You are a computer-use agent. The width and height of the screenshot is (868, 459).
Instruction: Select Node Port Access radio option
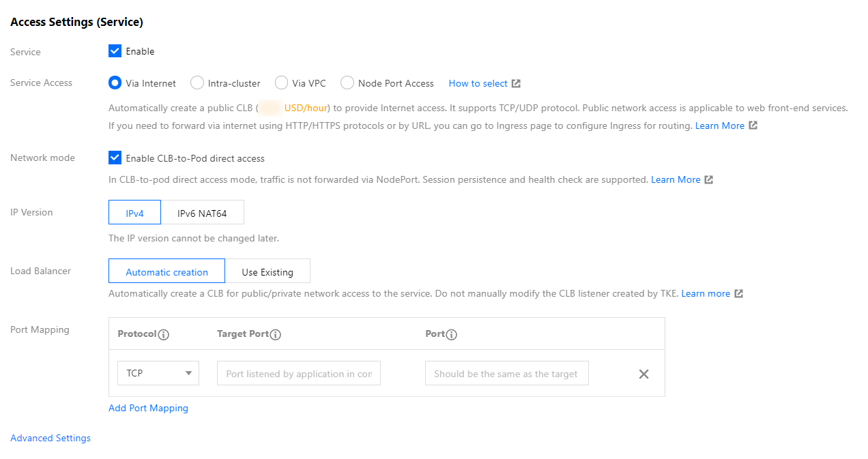click(347, 83)
